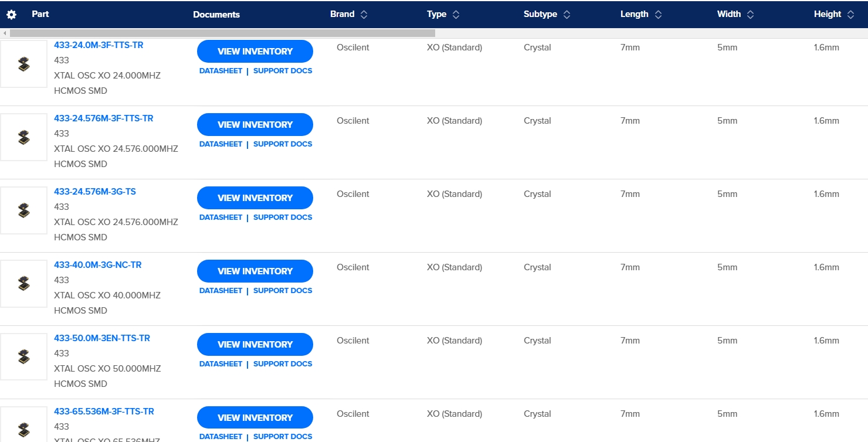View inventory for 433-50.0M-3EN-TTS-TR
Screen dimensions: 868x442
[x=255, y=345]
